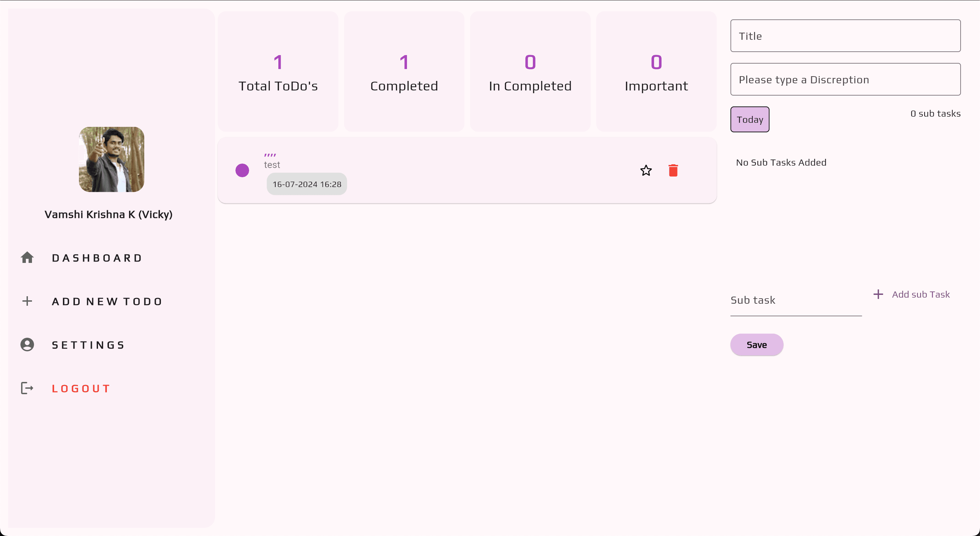Click Add sub Task text button
Screen dimensions: 980x536
pyautogui.click(x=920, y=294)
